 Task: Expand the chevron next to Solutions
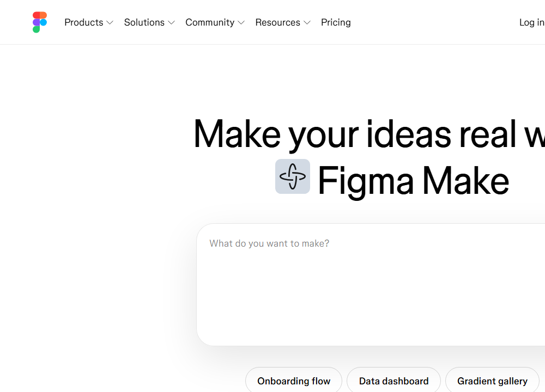tap(171, 22)
